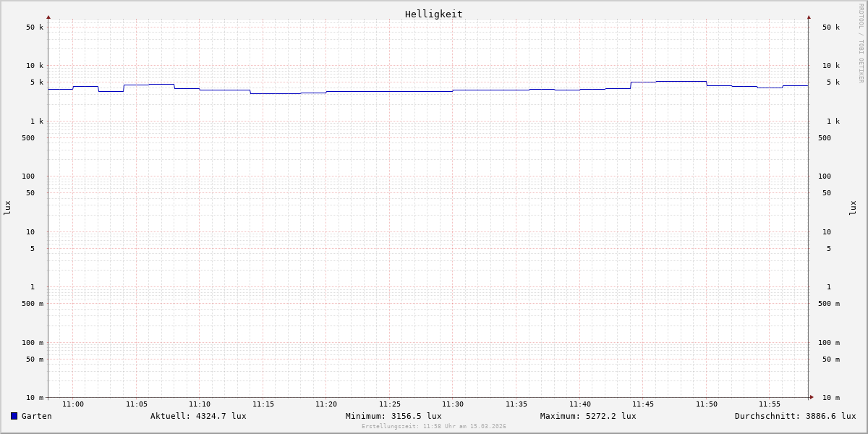
Task: Click the Durchschnitt 3886.6 lux value
Action: pyautogui.click(x=795, y=416)
